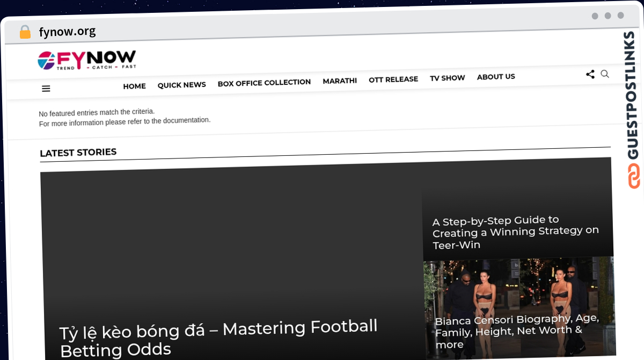Click the fynow.org address bar URL
The height and width of the screenshot is (360, 644).
[x=68, y=31]
